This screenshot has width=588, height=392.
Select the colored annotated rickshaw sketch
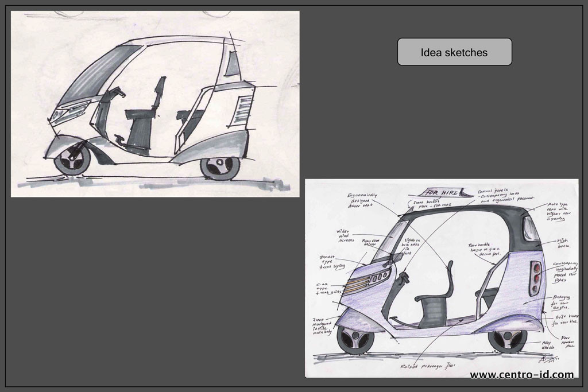(441, 278)
